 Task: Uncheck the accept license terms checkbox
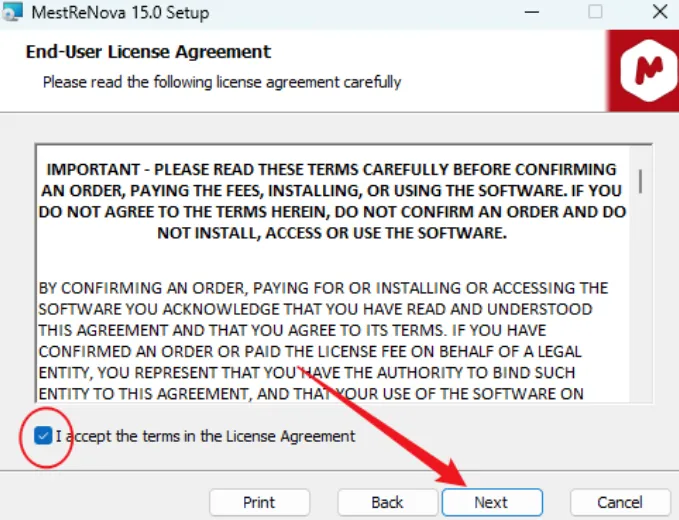[43, 436]
